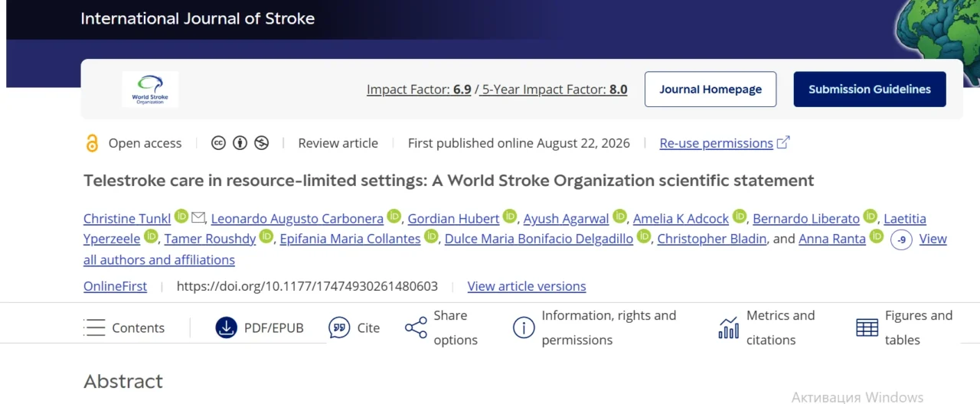Click ORCID icon next to Amelia K Adcock
Image resolution: width=980 pixels, height=404 pixels.
tap(740, 217)
